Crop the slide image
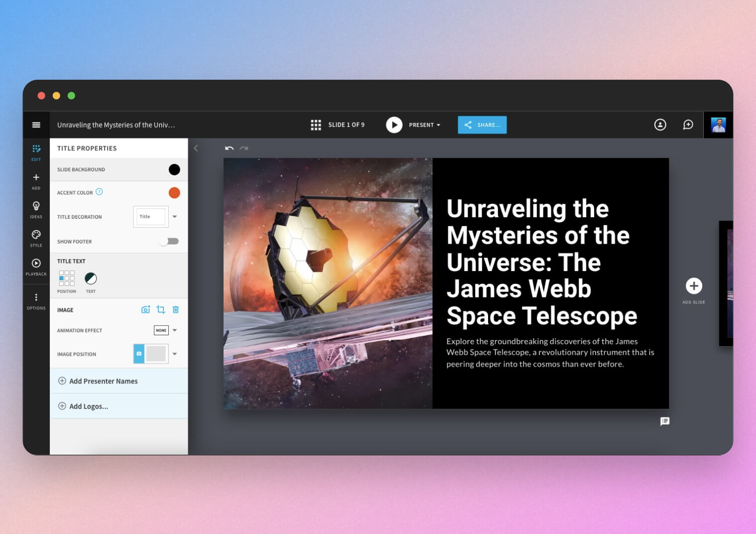756x534 pixels. coord(160,309)
